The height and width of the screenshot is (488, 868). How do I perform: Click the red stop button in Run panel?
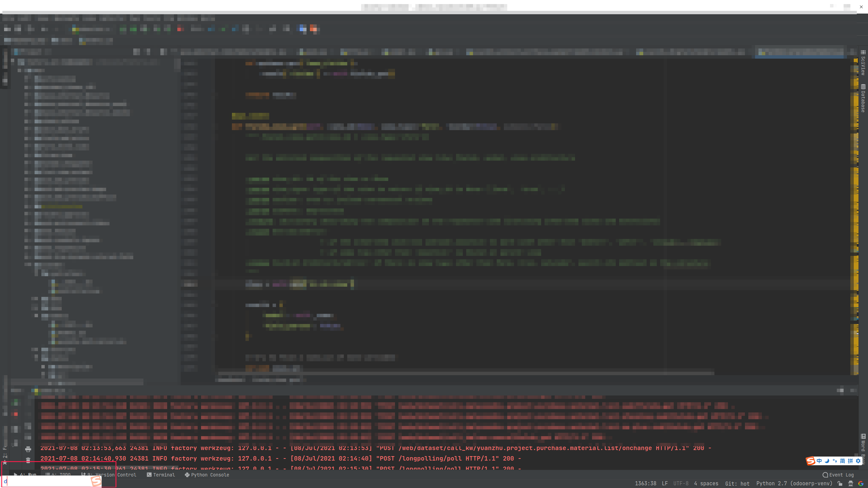click(16, 414)
